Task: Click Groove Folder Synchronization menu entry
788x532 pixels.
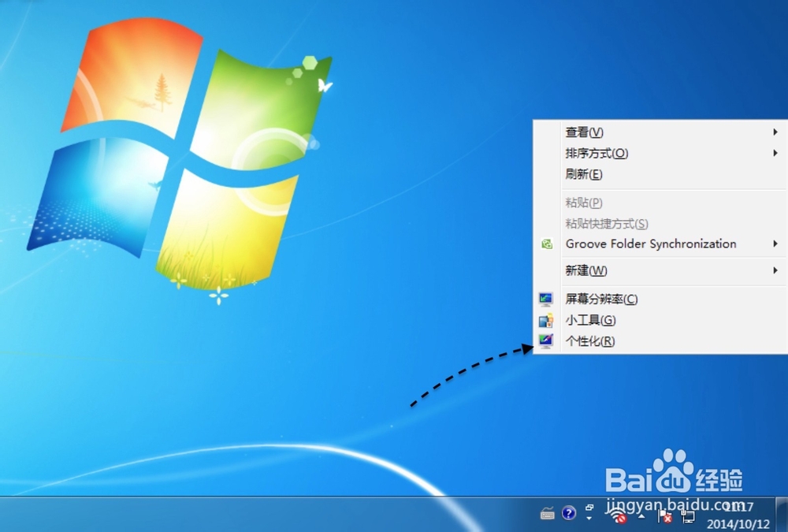Action: point(660,244)
